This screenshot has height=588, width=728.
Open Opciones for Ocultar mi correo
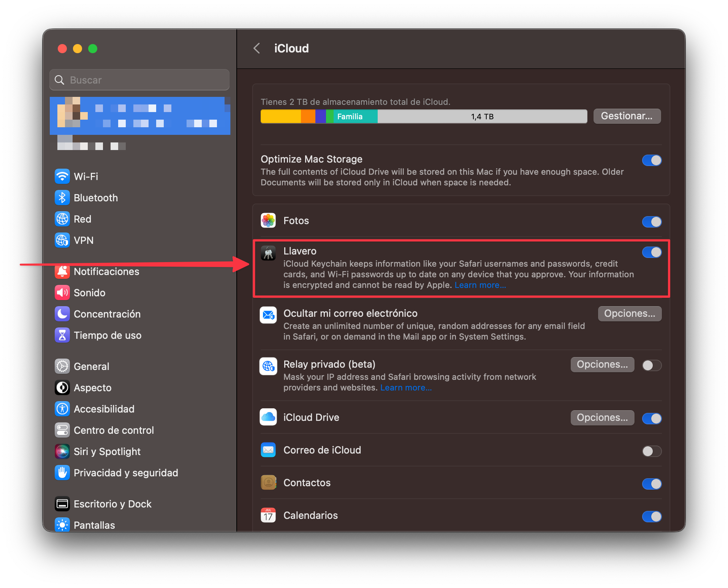(630, 313)
